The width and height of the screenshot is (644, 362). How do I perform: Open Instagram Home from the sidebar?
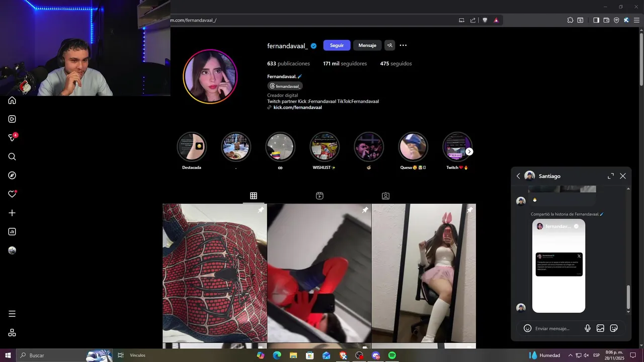point(12,100)
